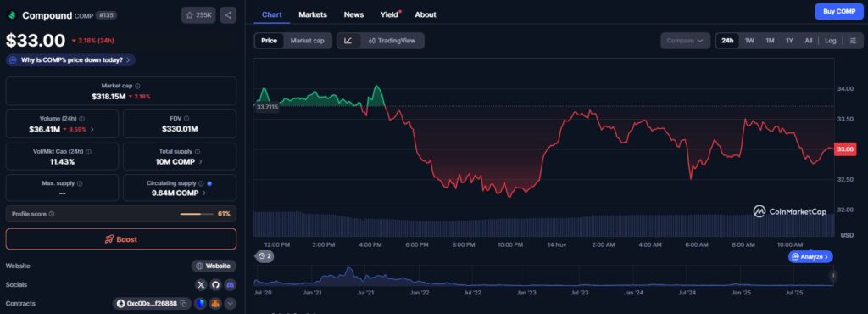868x314 pixels.
Task: Click the Analyze button
Action: tap(810, 257)
